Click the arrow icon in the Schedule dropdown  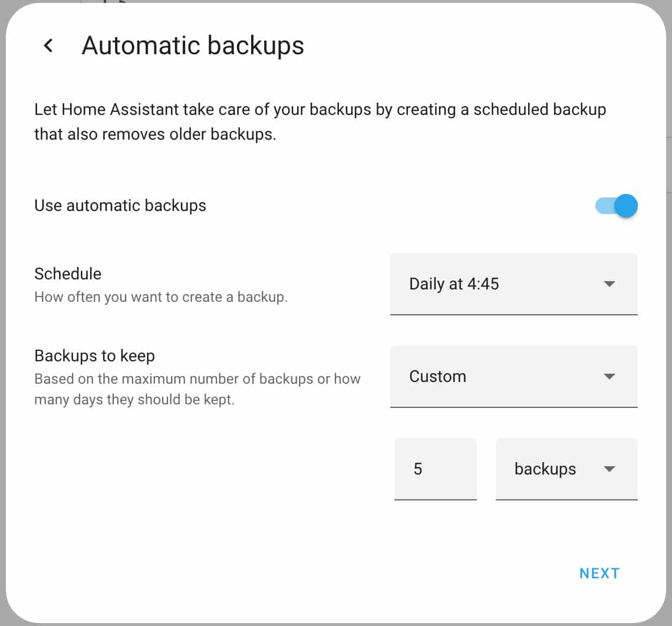610,284
